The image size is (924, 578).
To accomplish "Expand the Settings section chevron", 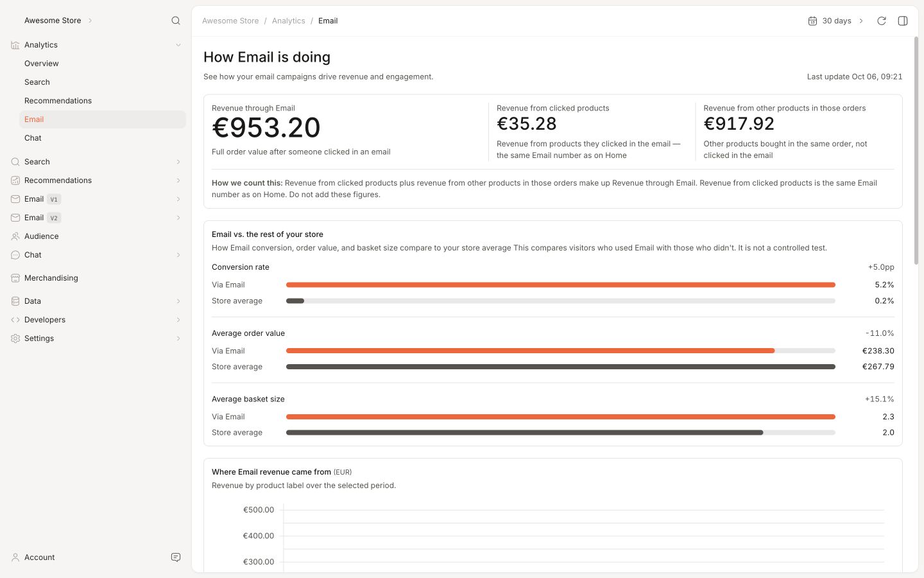I will pyautogui.click(x=178, y=338).
